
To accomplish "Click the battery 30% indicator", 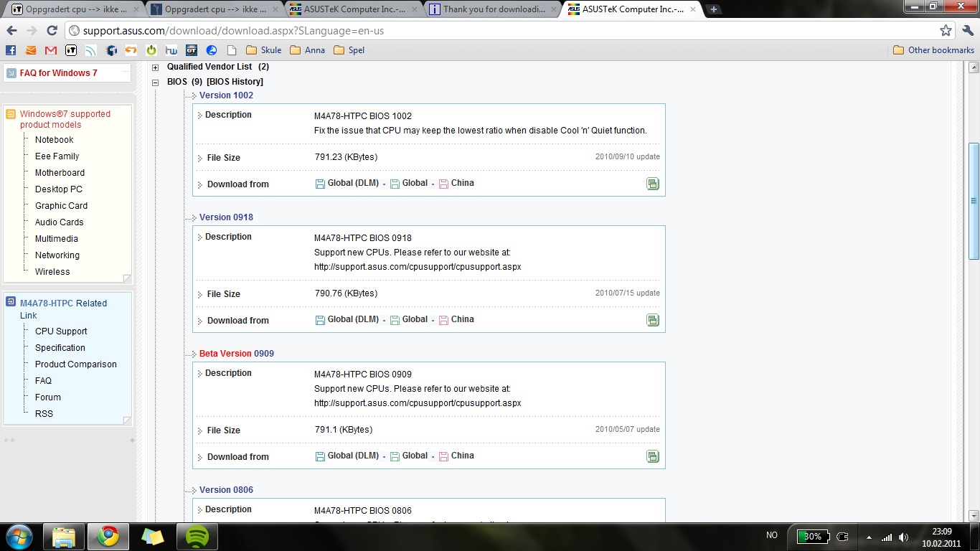I will (x=814, y=537).
